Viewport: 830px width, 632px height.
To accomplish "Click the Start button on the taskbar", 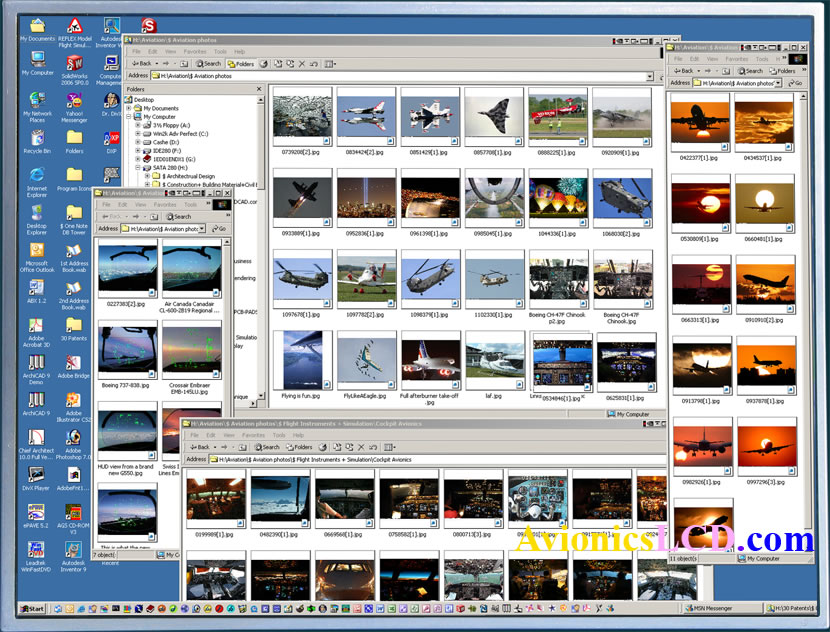I will pos(32,608).
